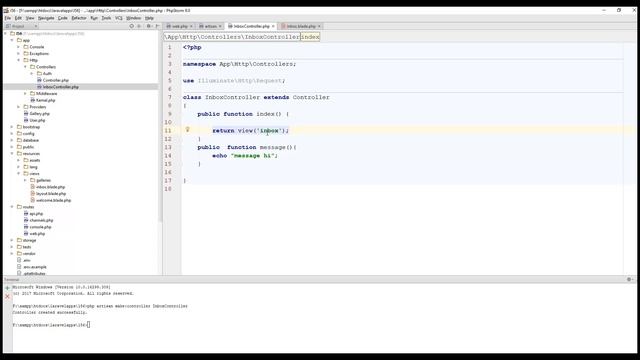The image size is (640, 360).
Task: Click the red X close session icon in Terminal
Action: pos(7,296)
